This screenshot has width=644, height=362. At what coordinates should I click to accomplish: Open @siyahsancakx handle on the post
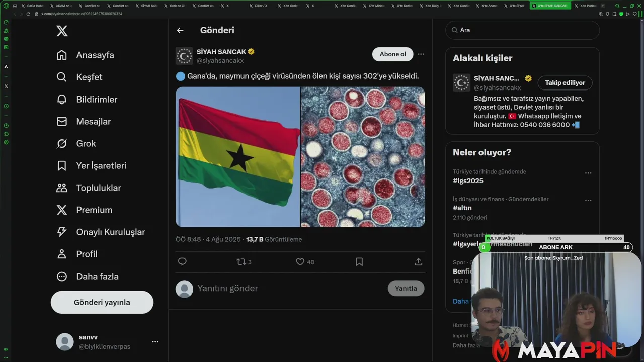220,60
